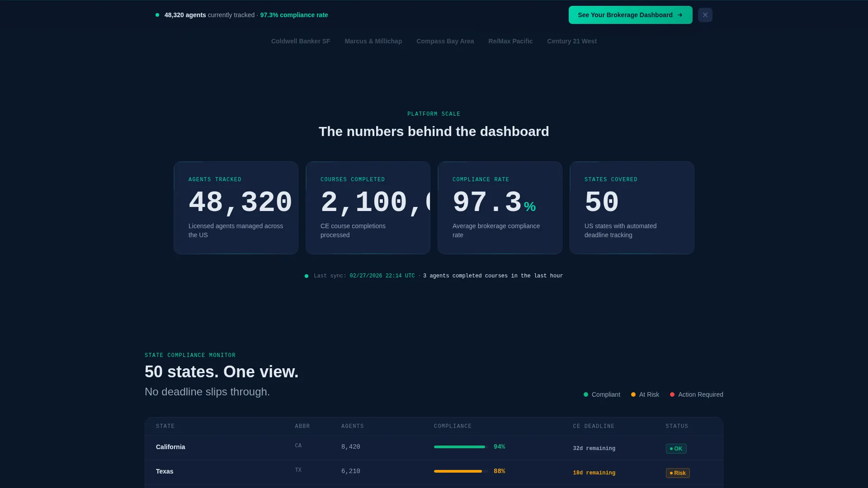Sort by the STATE column header
868x488 pixels.
point(165,426)
